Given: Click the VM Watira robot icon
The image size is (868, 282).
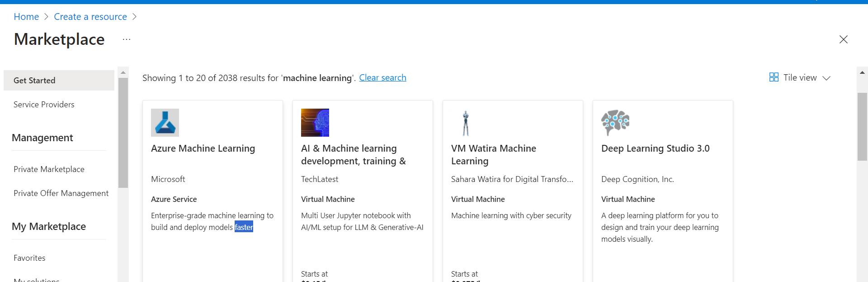Looking at the screenshot, I should (x=465, y=123).
